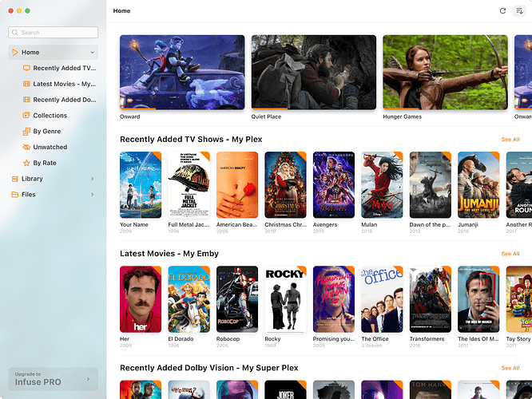Select Recently Added TV... in sidebar
Viewport: 532px width, 399px height.
tap(65, 68)
